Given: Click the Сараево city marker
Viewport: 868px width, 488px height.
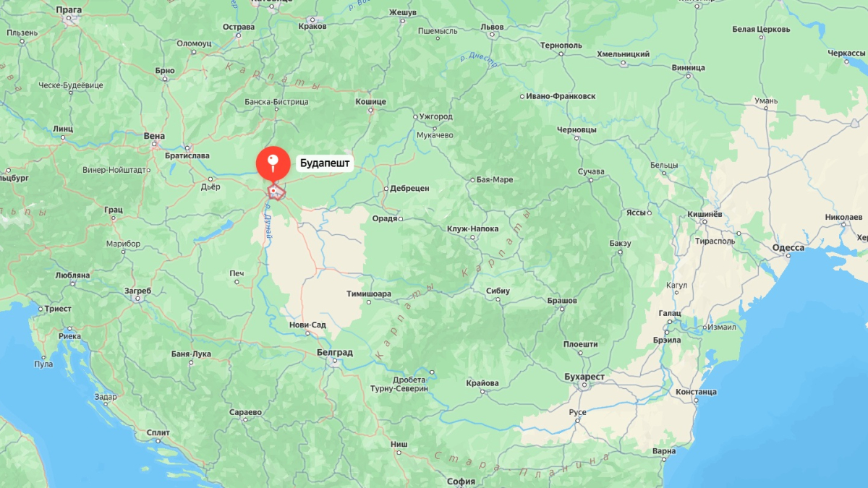Looking at the screenshot, I should (x=244, y=421).
